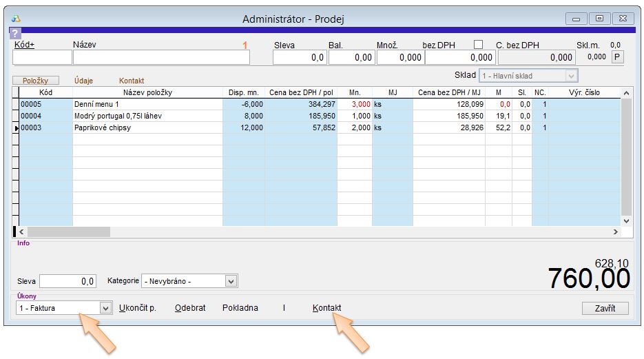Click the row pointer arrow for Paprikové chipsy
The width and height of the screenshot is (644, 359).
click(x=17, y=127)
